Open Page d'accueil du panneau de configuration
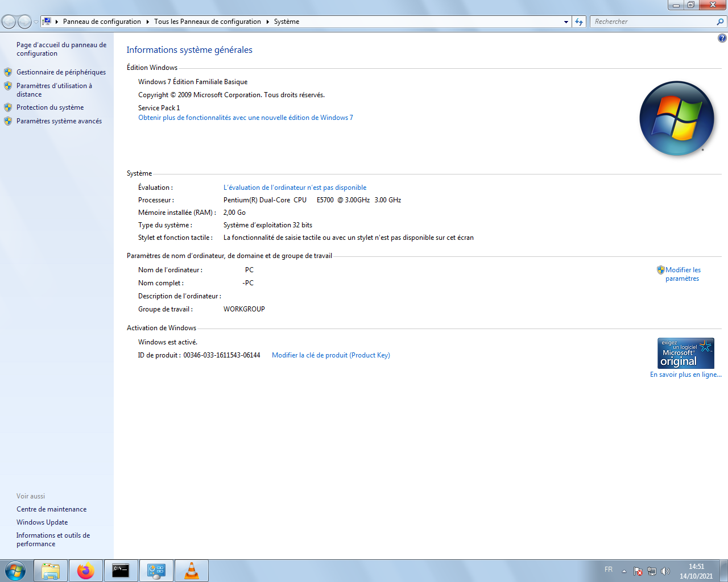The image size is (728, 582). tap(61, 49)
